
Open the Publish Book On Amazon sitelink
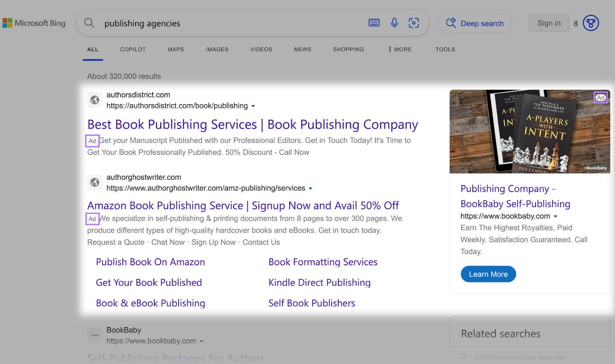point(150,262)
